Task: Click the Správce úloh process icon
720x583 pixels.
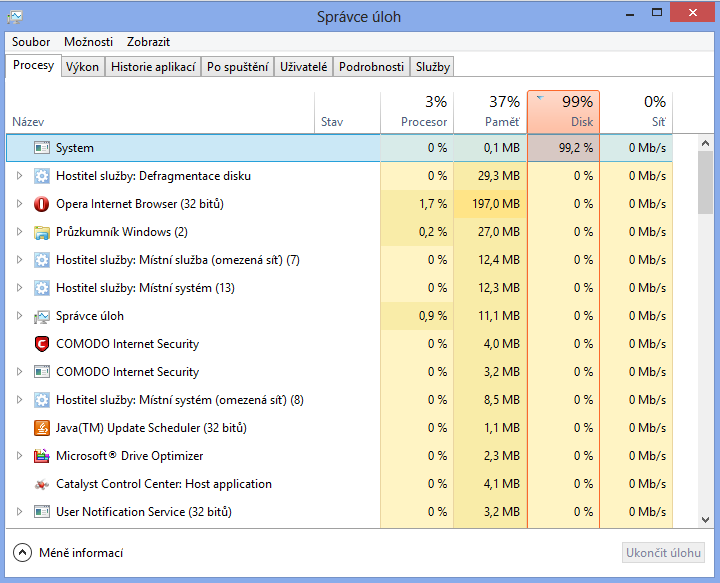Action: (42, 316)
